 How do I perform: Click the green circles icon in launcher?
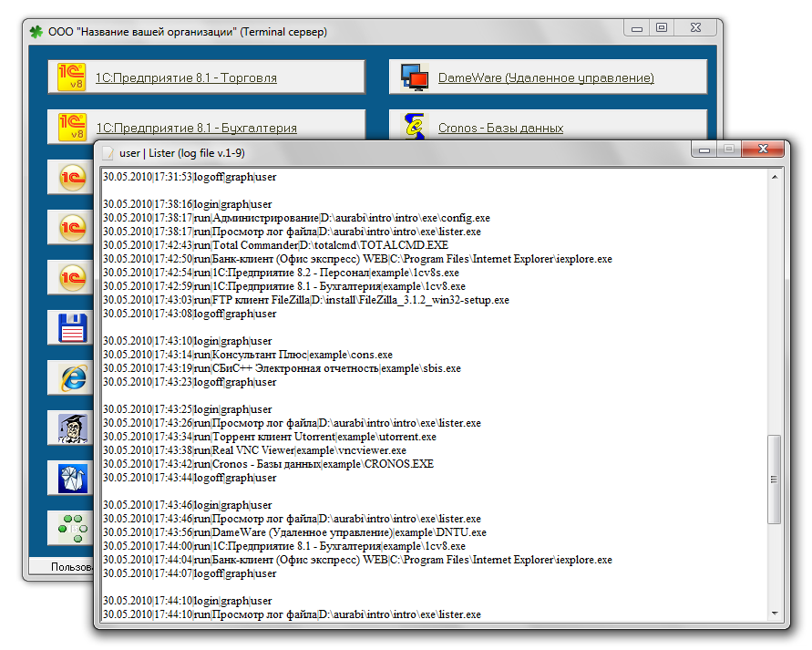[73, 528]
